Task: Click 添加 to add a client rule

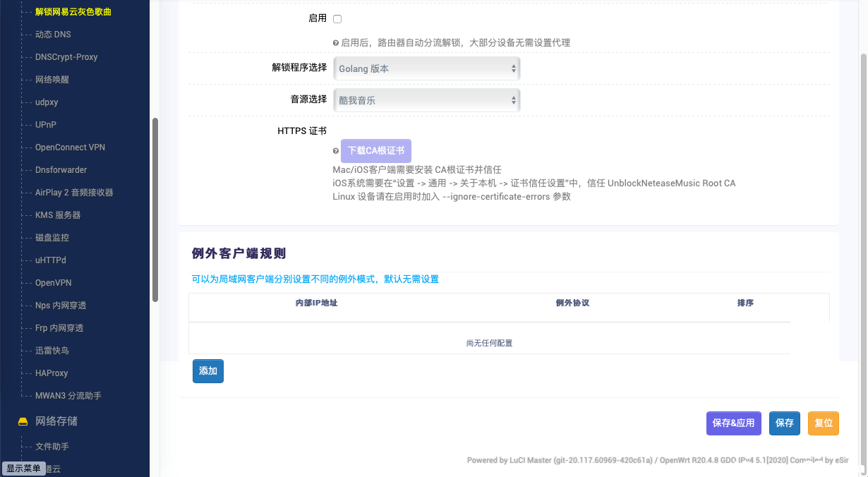Action: pyautogui.click(x=208, y=371)
